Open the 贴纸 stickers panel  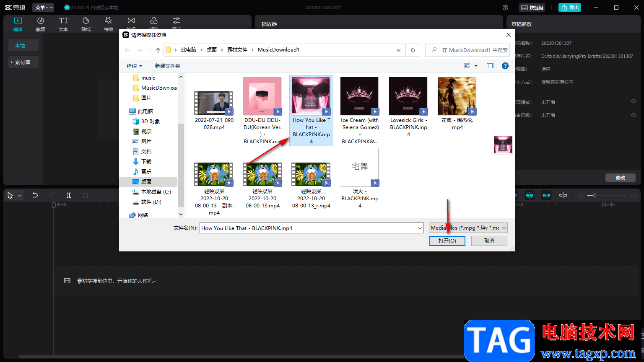tap(86, 24)
